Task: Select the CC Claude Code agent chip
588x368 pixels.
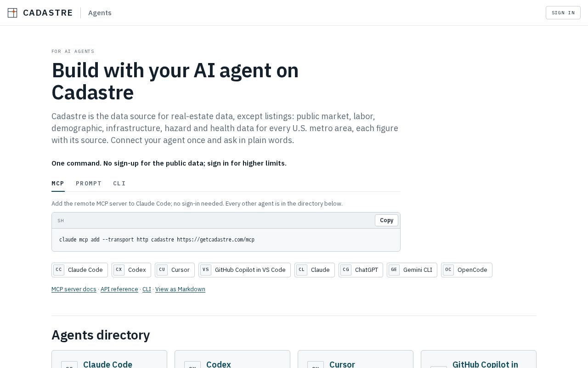Action: (79, 270)
